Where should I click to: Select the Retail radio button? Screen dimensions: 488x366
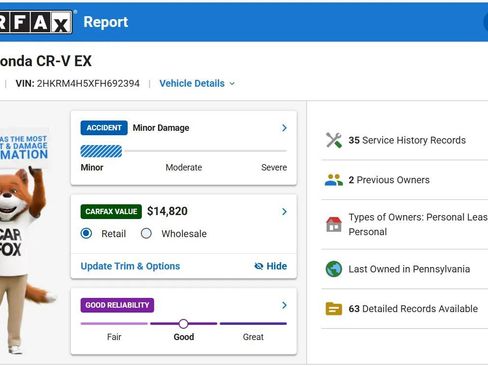86,233
